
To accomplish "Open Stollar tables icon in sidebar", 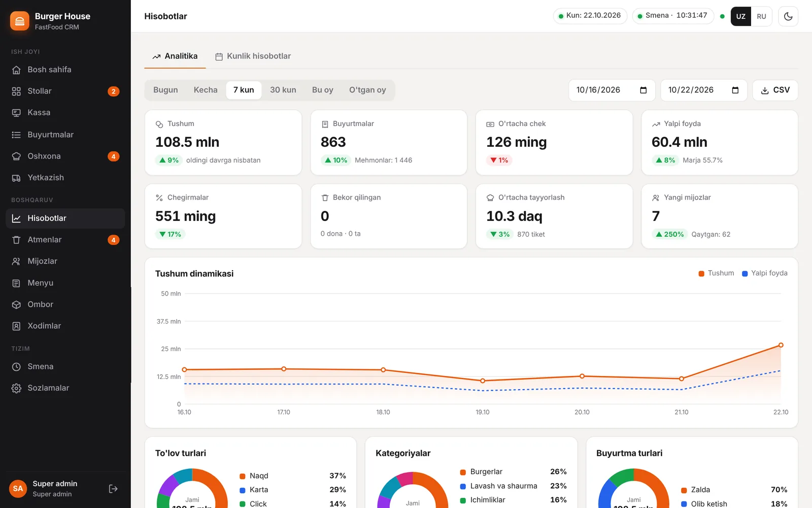I will click(16, 91).
